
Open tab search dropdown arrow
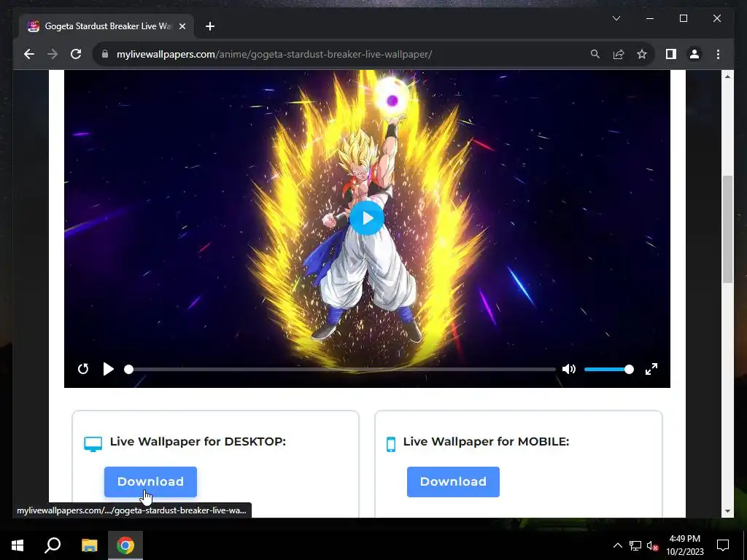616,18
